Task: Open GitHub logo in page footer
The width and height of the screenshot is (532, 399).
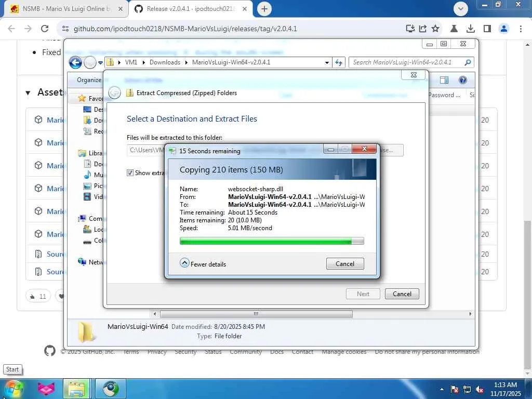Action: 50,351
